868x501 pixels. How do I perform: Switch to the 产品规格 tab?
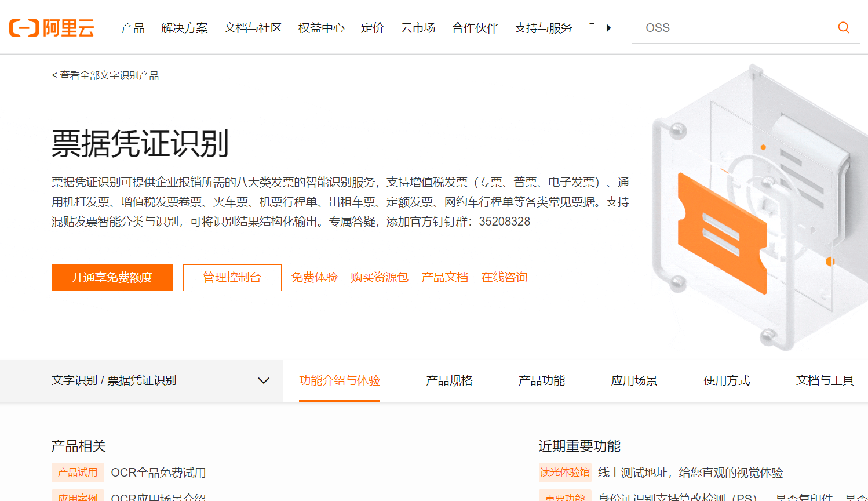449,380
